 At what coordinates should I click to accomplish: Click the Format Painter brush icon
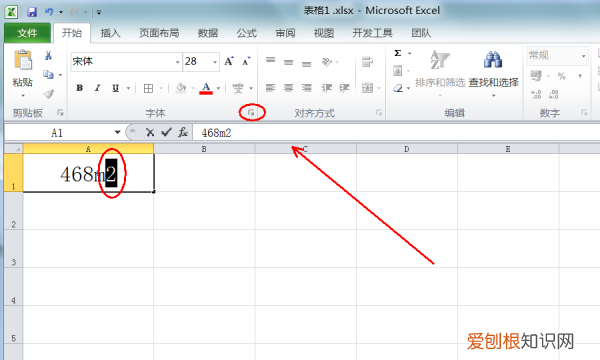49,93
